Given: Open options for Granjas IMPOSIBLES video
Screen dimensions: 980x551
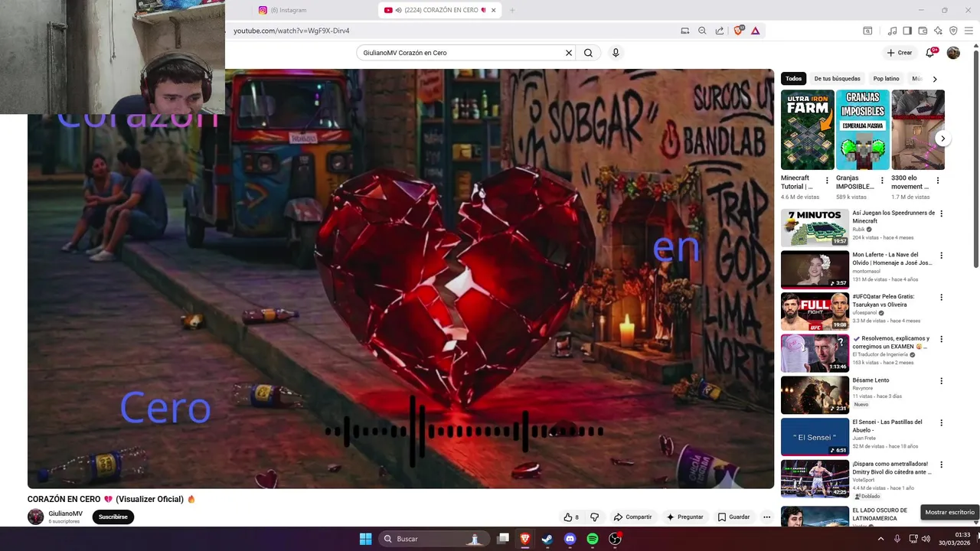Looking at the screenshot, I should (882, 181).
